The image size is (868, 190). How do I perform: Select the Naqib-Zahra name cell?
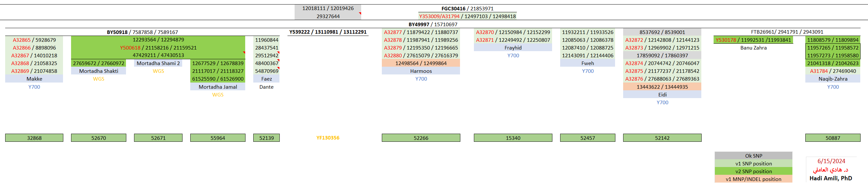pyautogui.click(x=832, y=79)
